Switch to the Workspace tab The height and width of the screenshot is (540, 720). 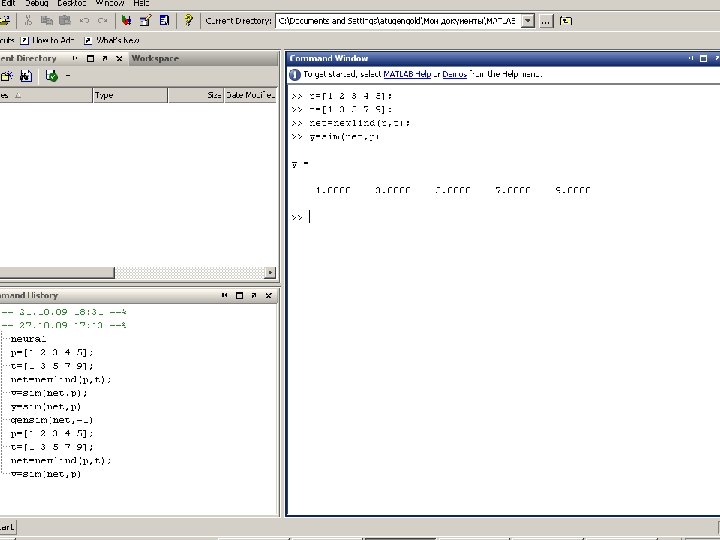coord(155,58)
